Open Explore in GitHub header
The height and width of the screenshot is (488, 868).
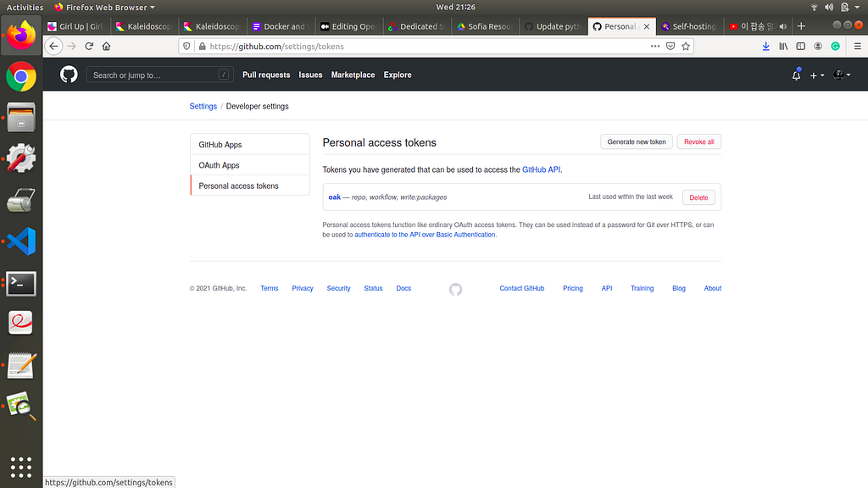[398, 75]
